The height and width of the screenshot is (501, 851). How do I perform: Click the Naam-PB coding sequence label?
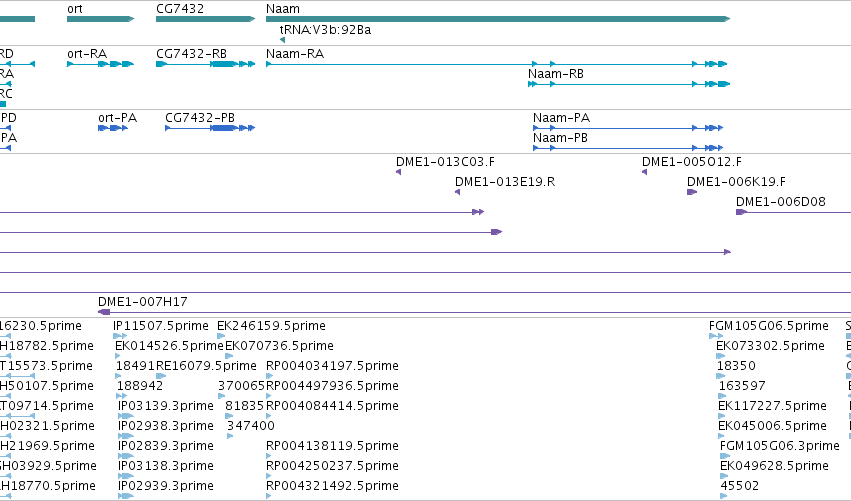click(560, 138)
